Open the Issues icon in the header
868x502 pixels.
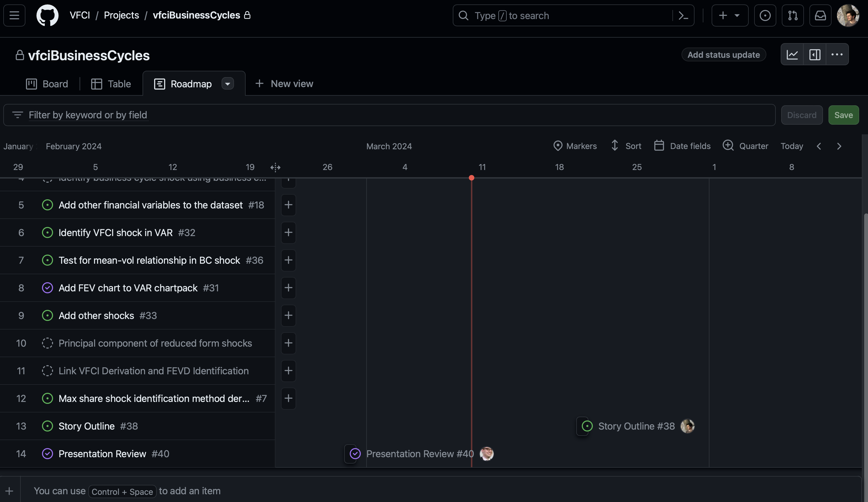[765, 15]
